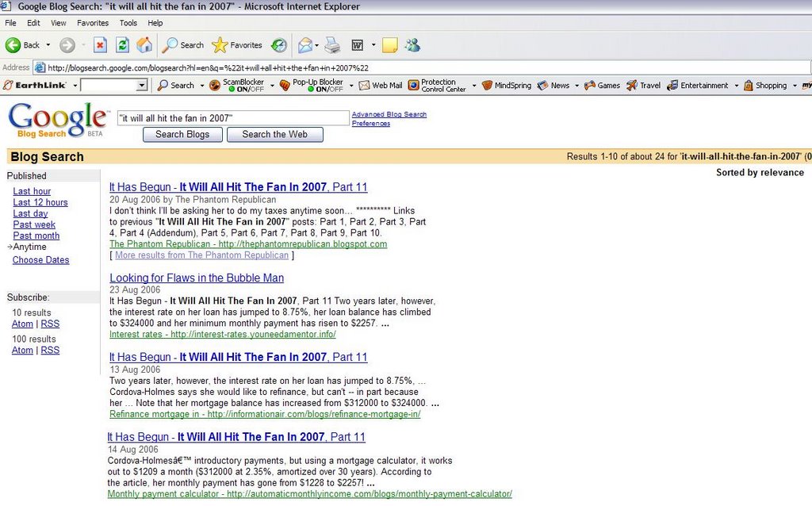812x506 pixels.
Task: Open the ScamBlocker dropdown arrow
Action: pos(273,86)
